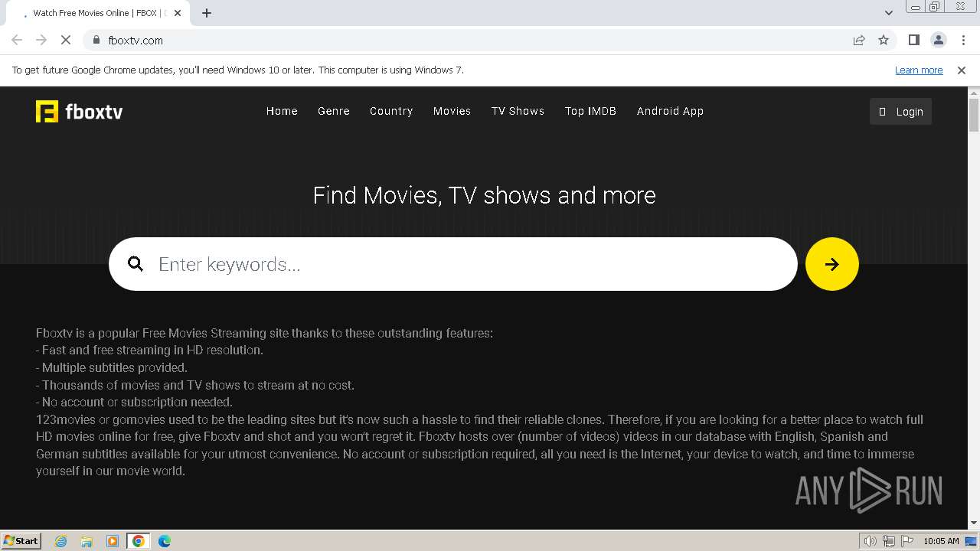Open the Country menu

tap(391, 111)
